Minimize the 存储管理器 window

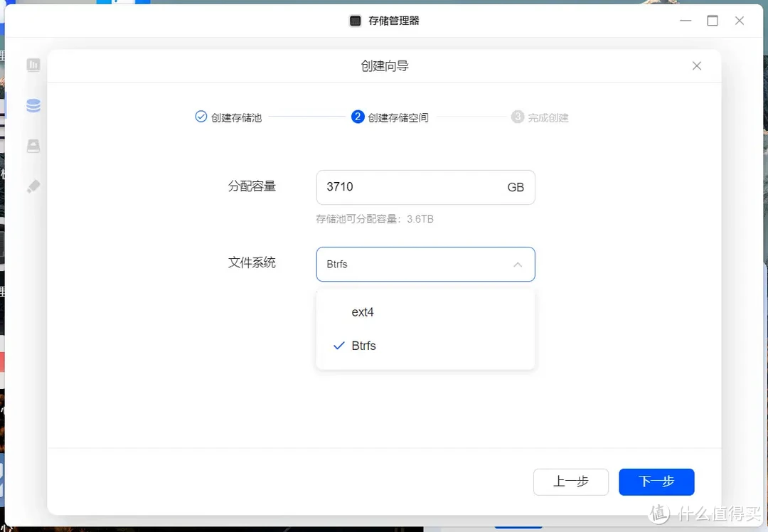click(x=685, y=21)
